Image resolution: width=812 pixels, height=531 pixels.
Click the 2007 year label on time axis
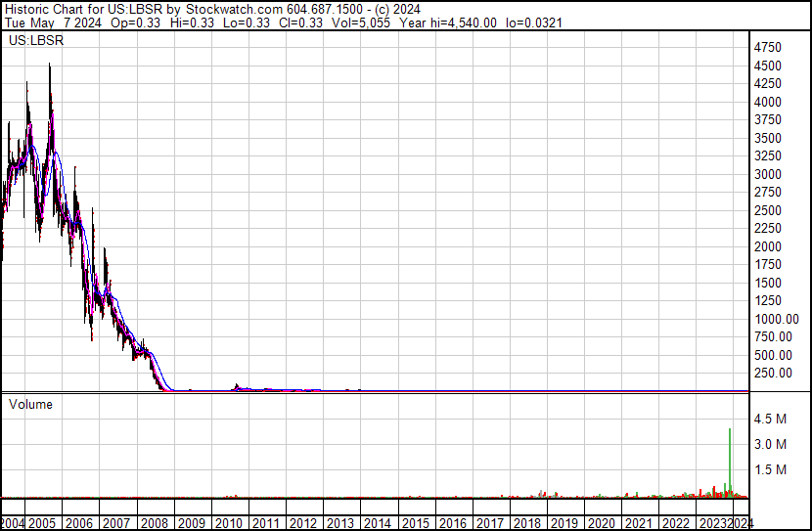click(116, 523)
